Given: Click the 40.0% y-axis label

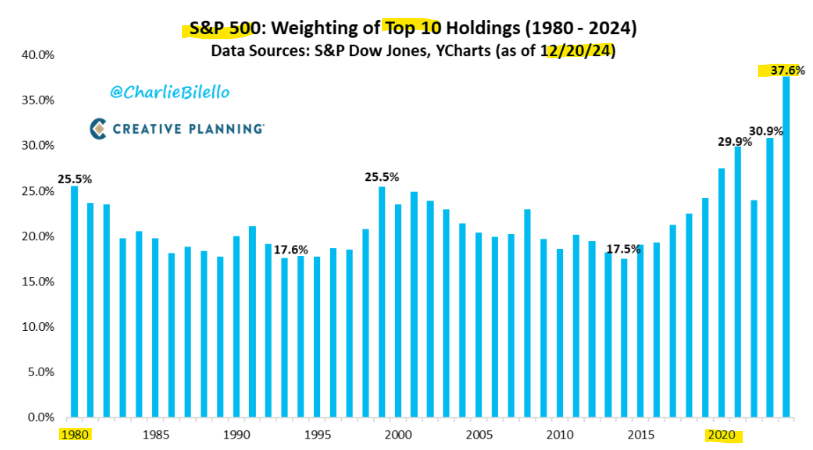Looking at the screenshot, I should point(36,55).
